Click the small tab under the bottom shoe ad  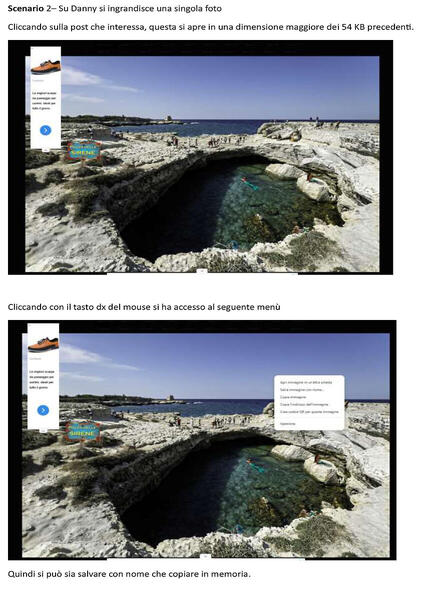tap(43, 430)
